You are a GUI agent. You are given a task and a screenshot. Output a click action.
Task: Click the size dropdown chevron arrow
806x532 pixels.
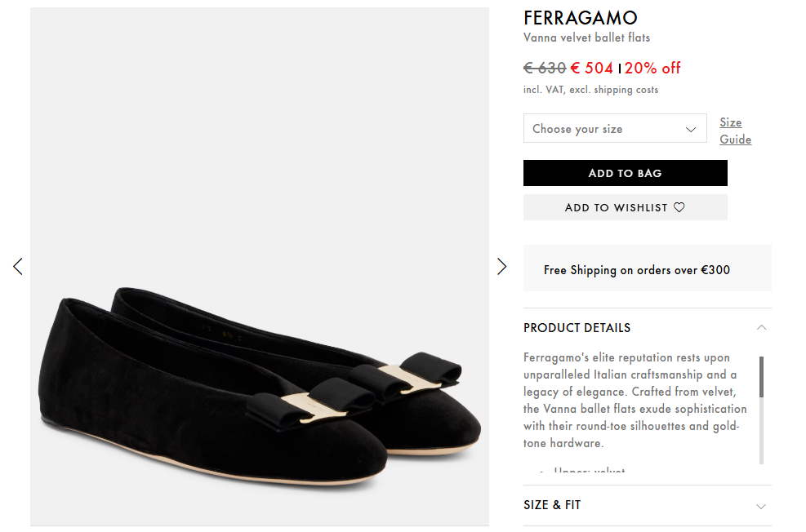(691, 129)
